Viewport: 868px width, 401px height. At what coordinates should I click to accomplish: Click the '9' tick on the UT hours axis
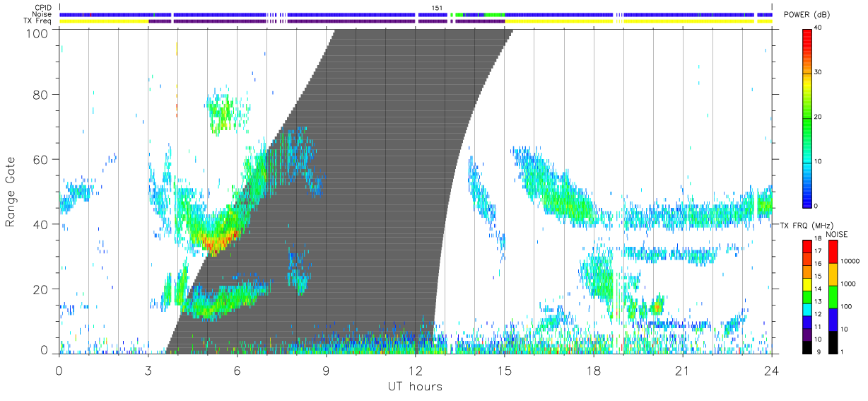coord(326,370)
